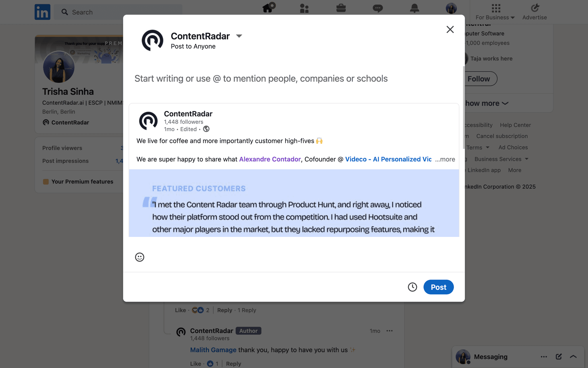
Task: Open the comment options ellipsis menu
Action: pos(390,331)
